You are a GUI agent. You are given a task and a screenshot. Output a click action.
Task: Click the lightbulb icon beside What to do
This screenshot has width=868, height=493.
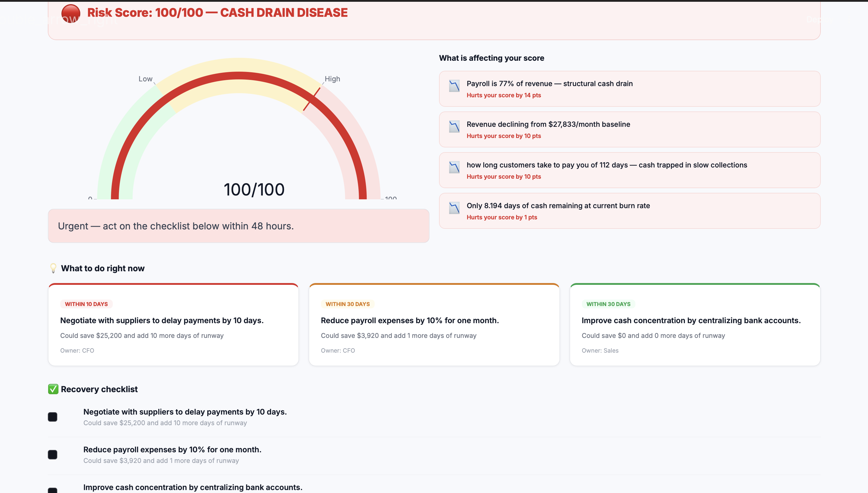tap(53, 268)
